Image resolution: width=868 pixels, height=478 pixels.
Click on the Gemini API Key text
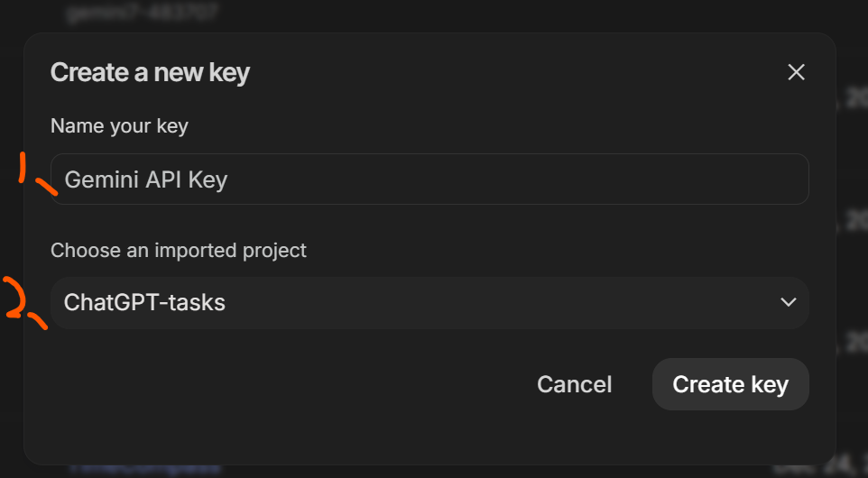146,179
